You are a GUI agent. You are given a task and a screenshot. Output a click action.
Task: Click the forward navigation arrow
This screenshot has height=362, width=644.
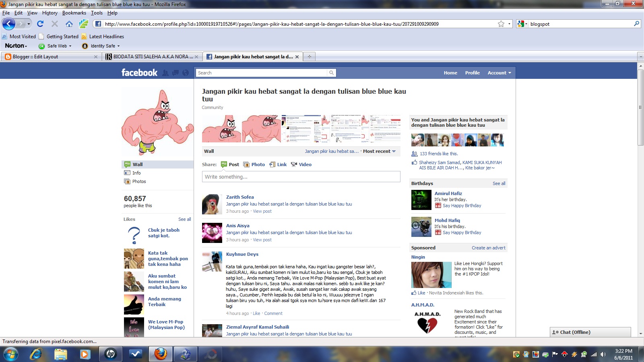coord(21,24)
